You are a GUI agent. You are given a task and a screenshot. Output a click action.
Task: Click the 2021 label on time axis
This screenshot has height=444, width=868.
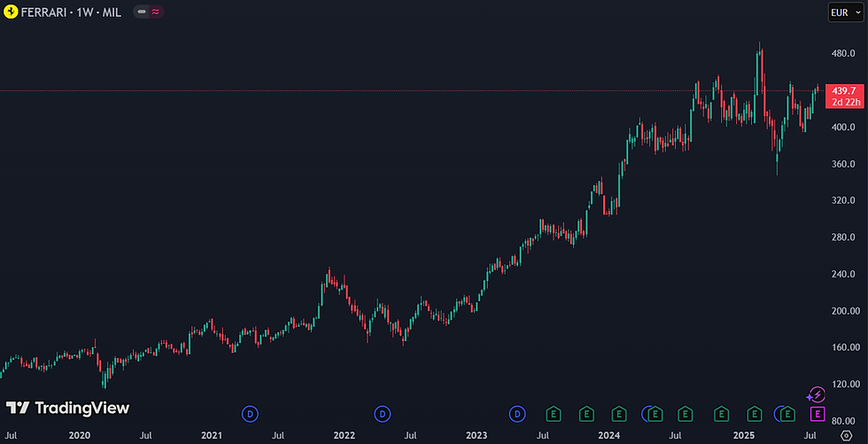point(211,436)
